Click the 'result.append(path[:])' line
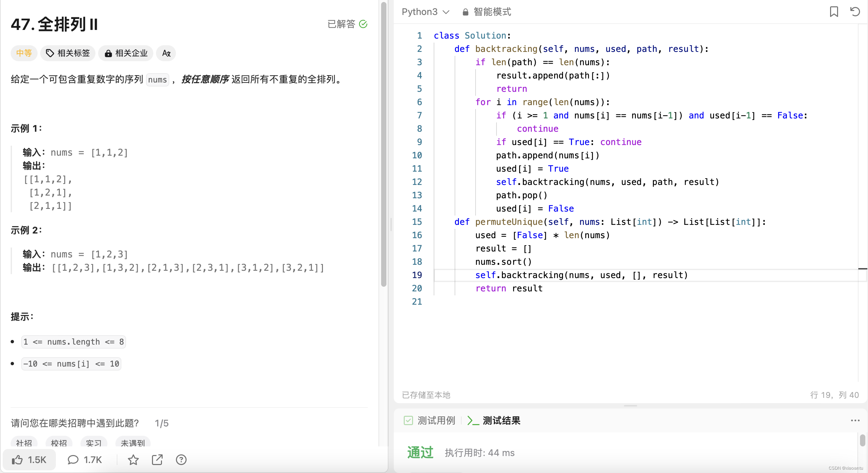The image size is (868, 473). click(x=553, y=76)
